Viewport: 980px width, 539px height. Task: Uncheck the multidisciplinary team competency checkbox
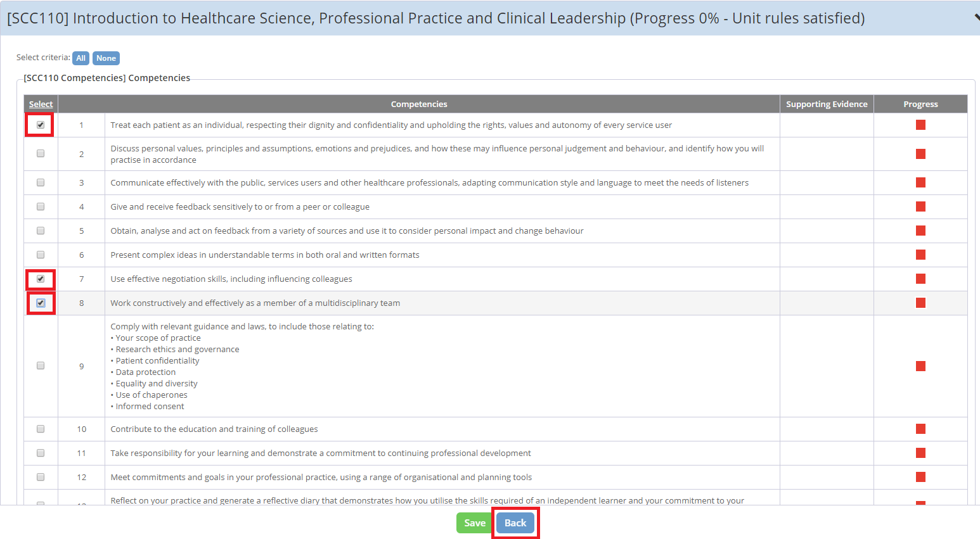pyautogui.click(x=41, y=303)
